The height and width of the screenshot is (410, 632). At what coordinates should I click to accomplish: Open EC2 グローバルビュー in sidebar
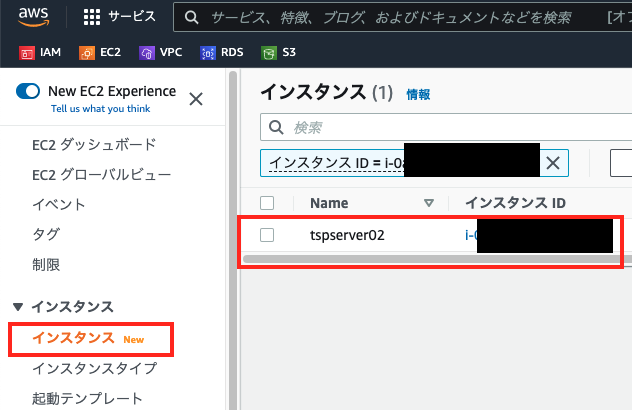pyautogui.click(x=102, y=175)
